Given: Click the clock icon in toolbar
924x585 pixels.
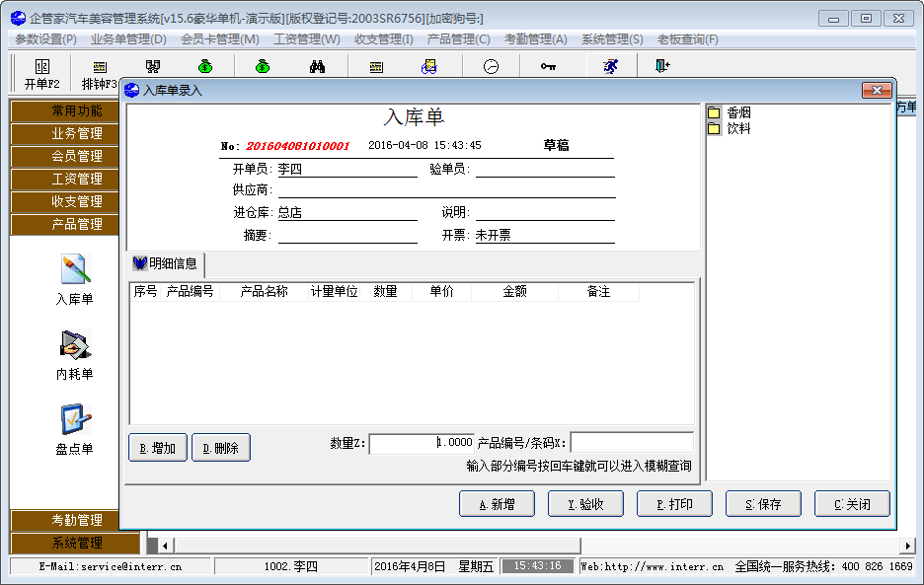Looking at the screenshot, I should (x=491, y=67).
